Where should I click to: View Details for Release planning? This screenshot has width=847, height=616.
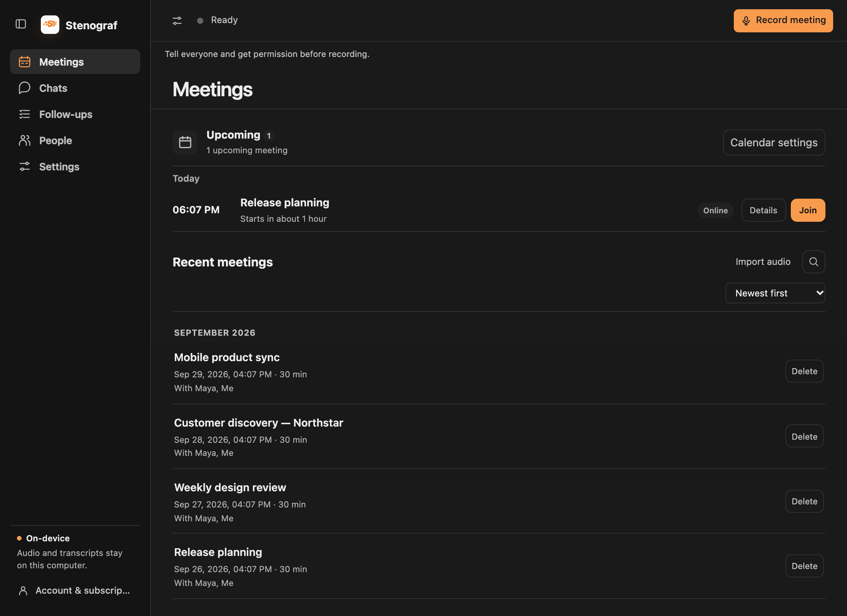pos(763,210)
